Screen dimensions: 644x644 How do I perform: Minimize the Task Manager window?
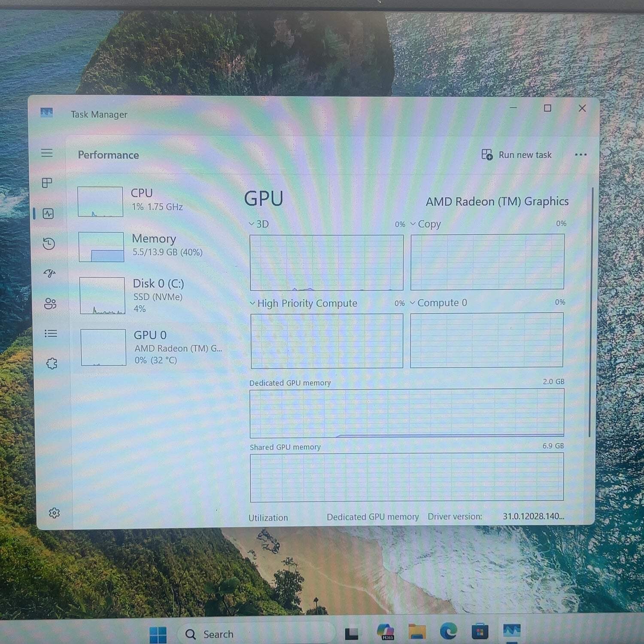513,108
